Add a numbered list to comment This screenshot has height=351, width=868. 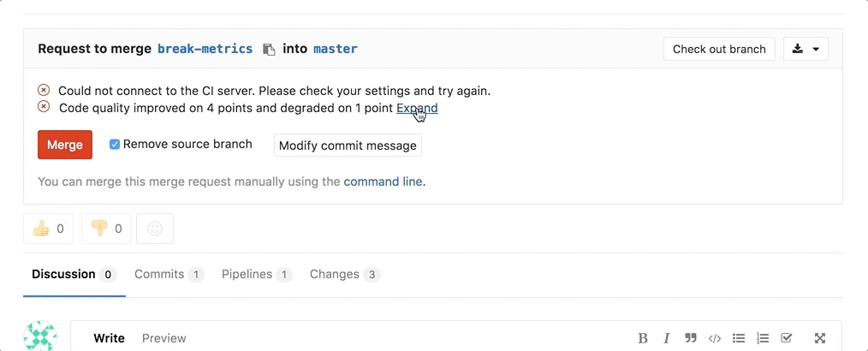[x=763, y=338]
